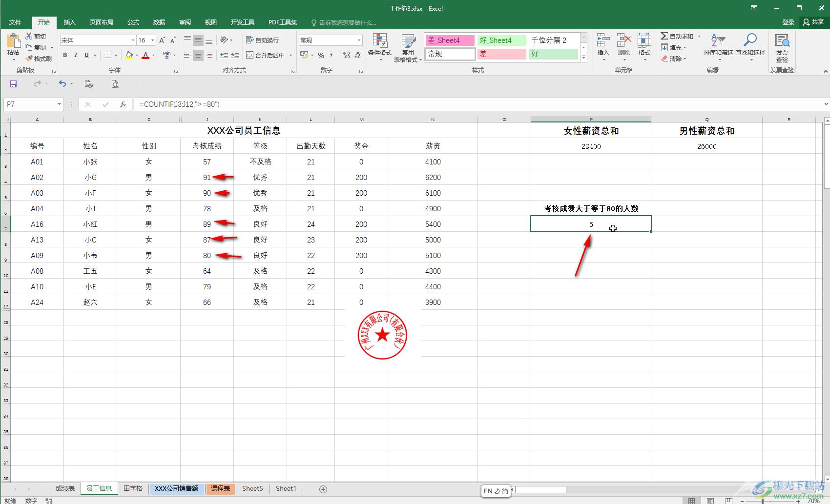830x504 pixels.
Task: Click the Cut (剪切) scissors icon
Action: click(x=29, y=36)
